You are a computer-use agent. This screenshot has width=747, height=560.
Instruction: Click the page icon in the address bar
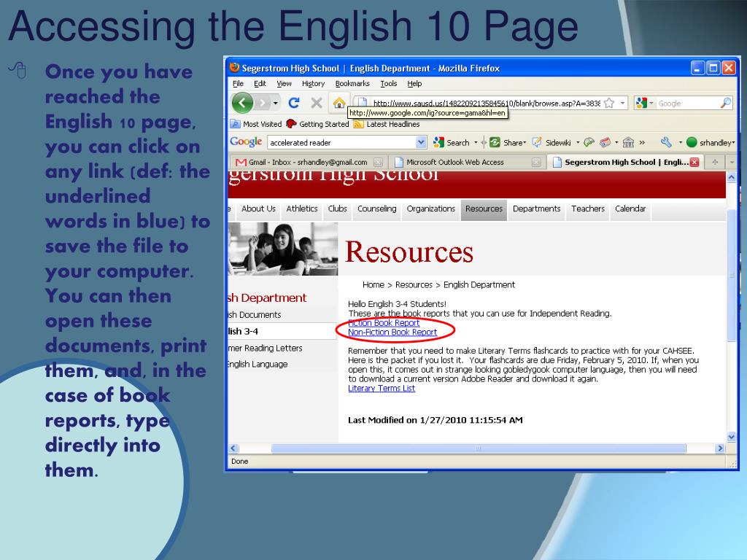tap(362, 103)
